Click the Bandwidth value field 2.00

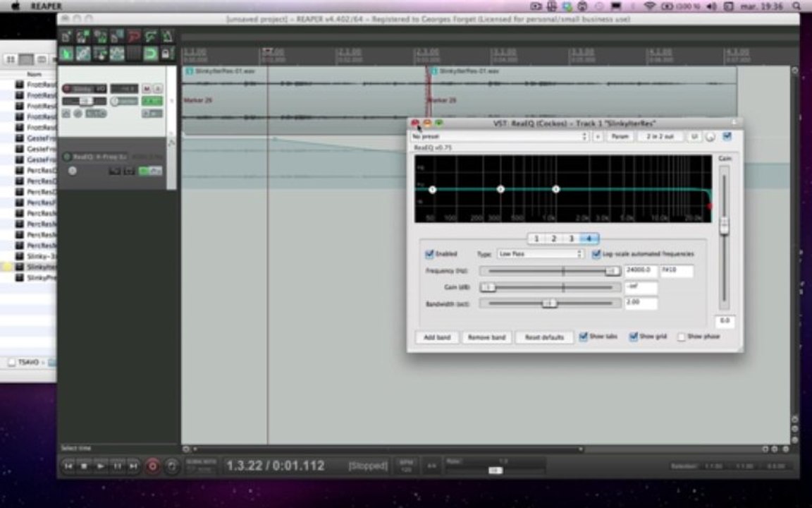pyautogui.click(x=641, y=303)
